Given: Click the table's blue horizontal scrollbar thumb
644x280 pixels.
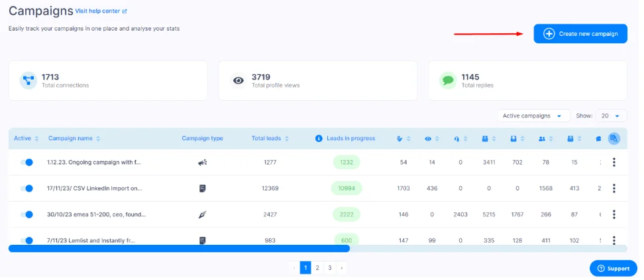Looking at the screenshot, I should click(x=179, y=248).
